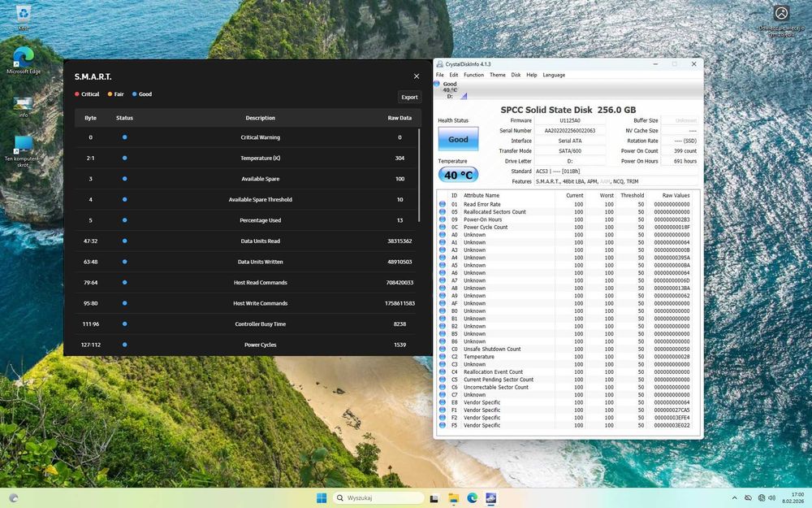
Task: Click the Good Health Status button
Action: pyautogui.click(x=458, y=139)
